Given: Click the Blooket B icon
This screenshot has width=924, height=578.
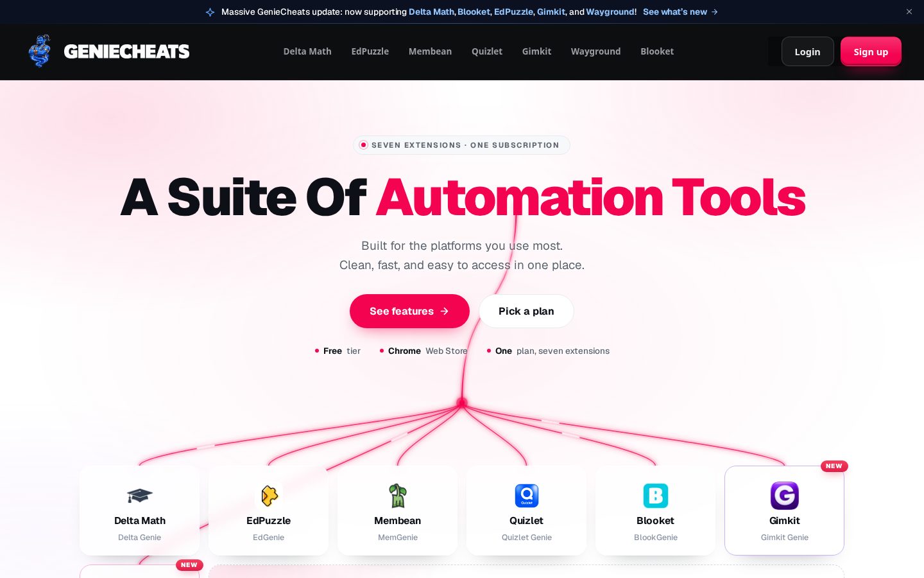Looking at the screenshot, I should coord(656,496).
